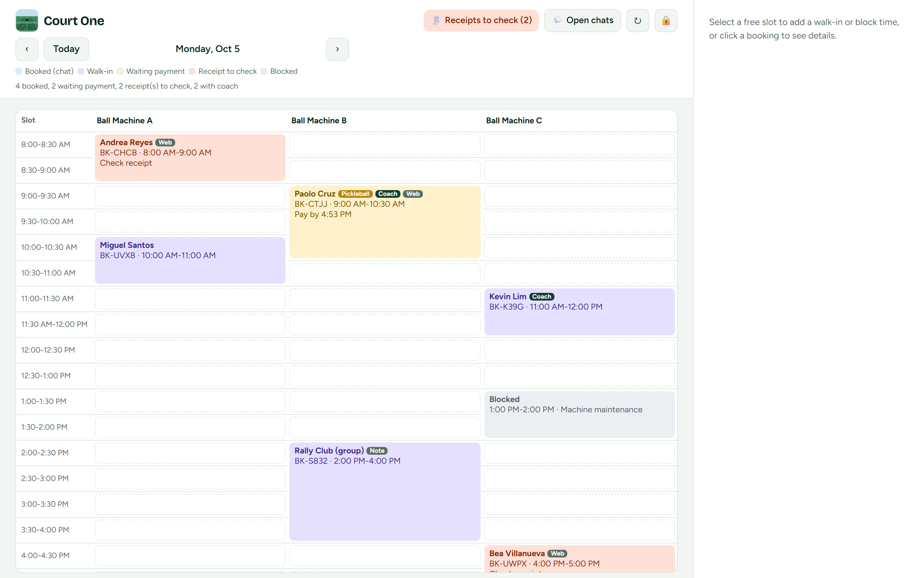Click the Ball Machine B column header
The width and height of the screenshot is (924, 578).
pos(319,121)
